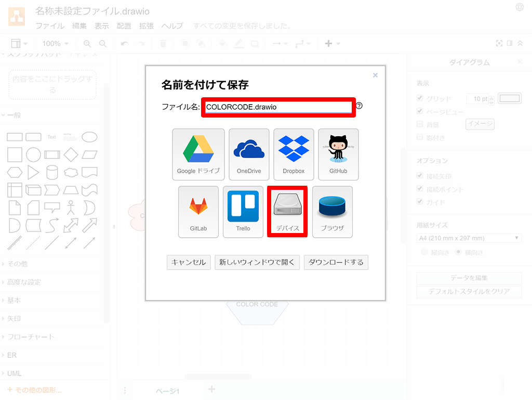Open ファイル menu

(50, 26)
